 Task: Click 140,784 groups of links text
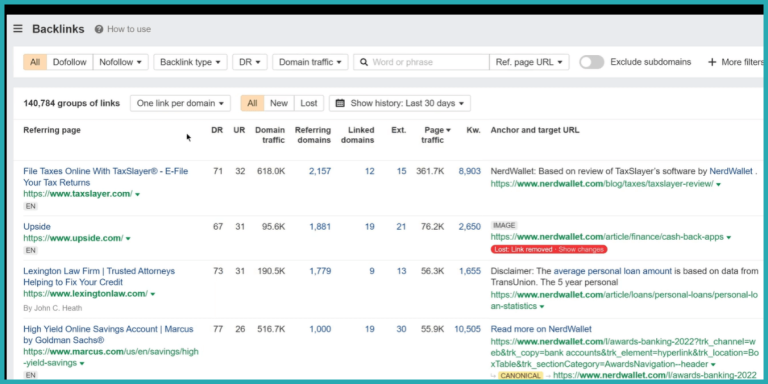point(72,103)
